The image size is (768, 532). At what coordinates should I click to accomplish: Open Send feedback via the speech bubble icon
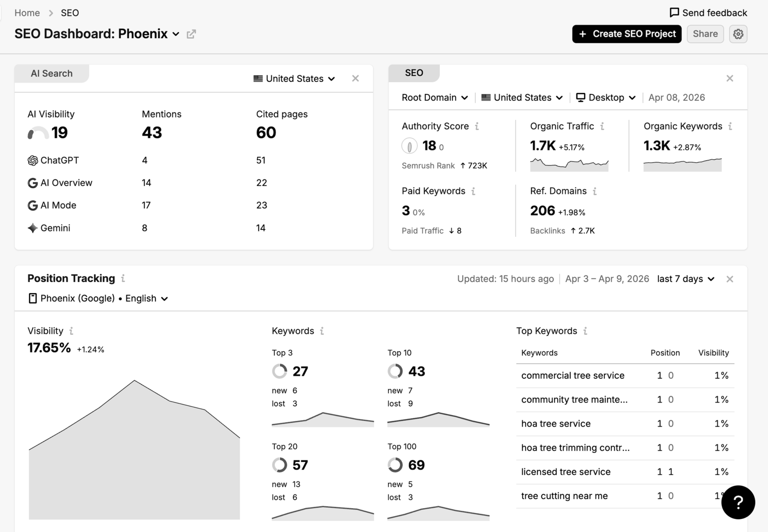pos(674,13)
